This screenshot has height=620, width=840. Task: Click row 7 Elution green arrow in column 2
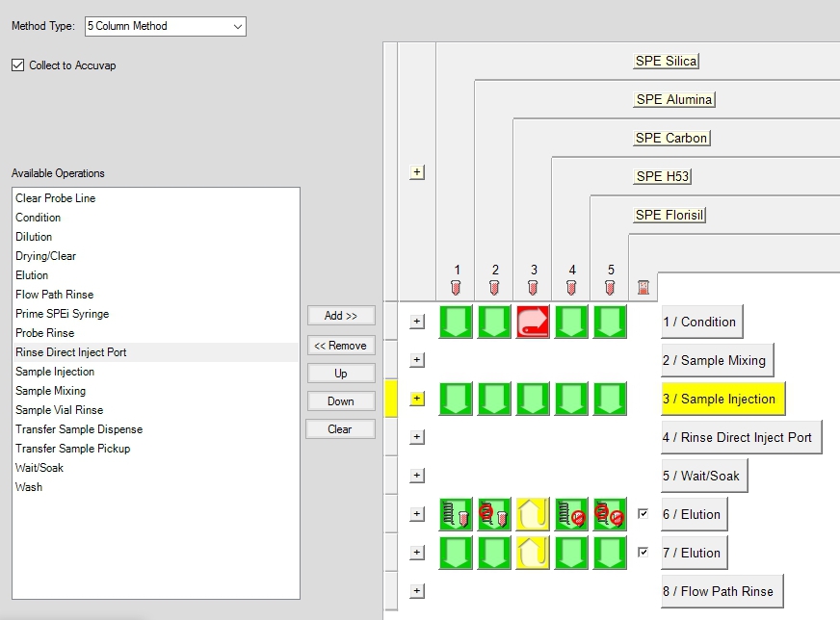coord(494,553)
